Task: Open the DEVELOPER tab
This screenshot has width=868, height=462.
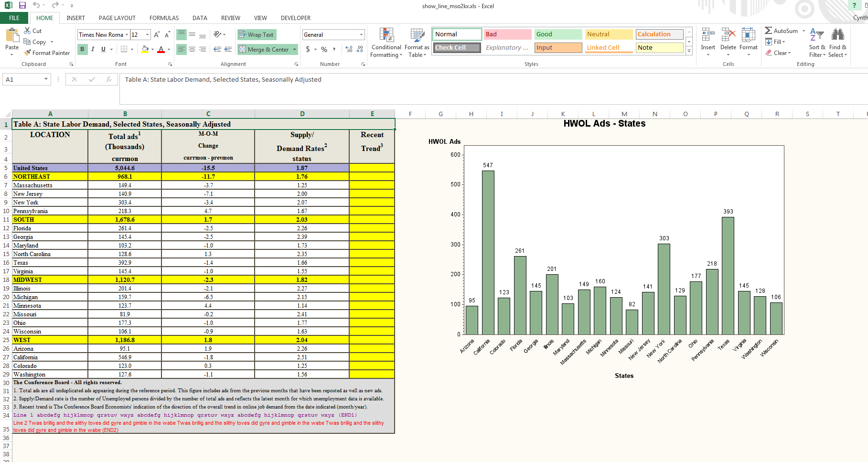Action: click(296, 18)
